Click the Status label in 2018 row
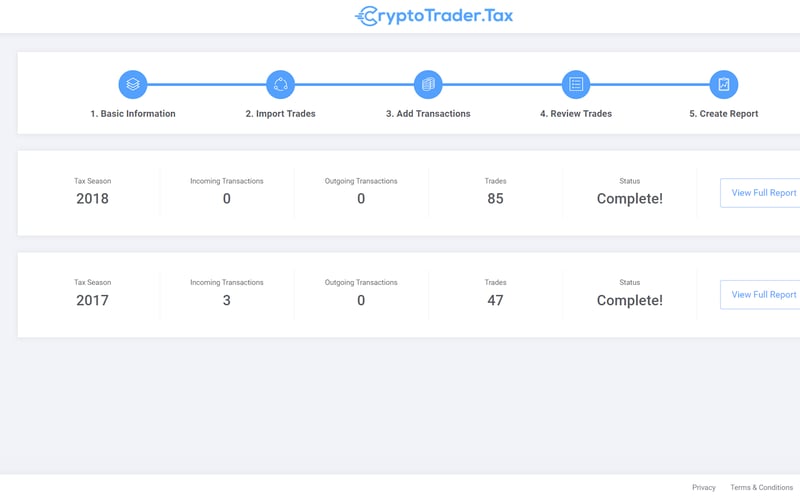 click(630, 181)
